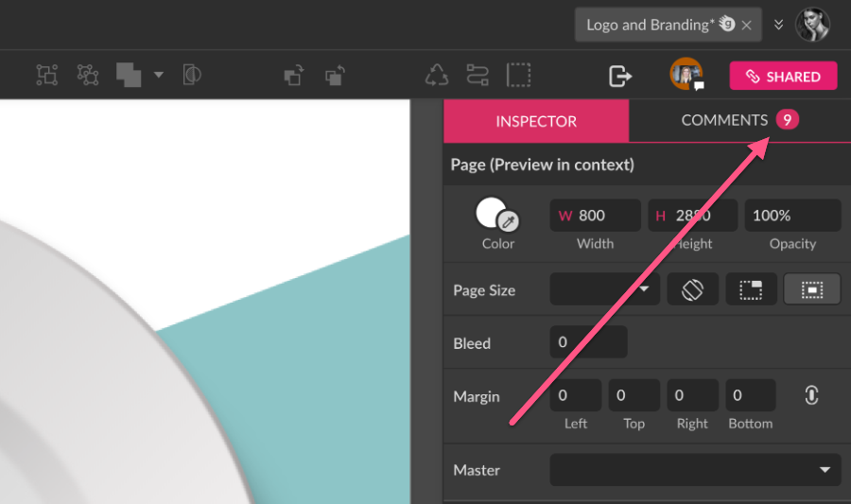Click the mask icon in toolbar
Viewport: 851px width, 504px height.
tap(192, 76)
